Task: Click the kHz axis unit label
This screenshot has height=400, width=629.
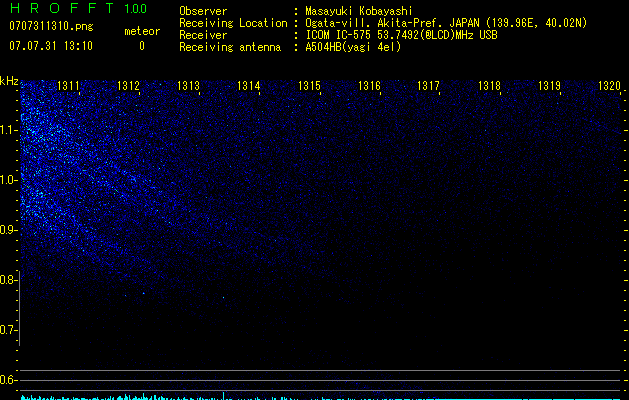Action: 9,81
